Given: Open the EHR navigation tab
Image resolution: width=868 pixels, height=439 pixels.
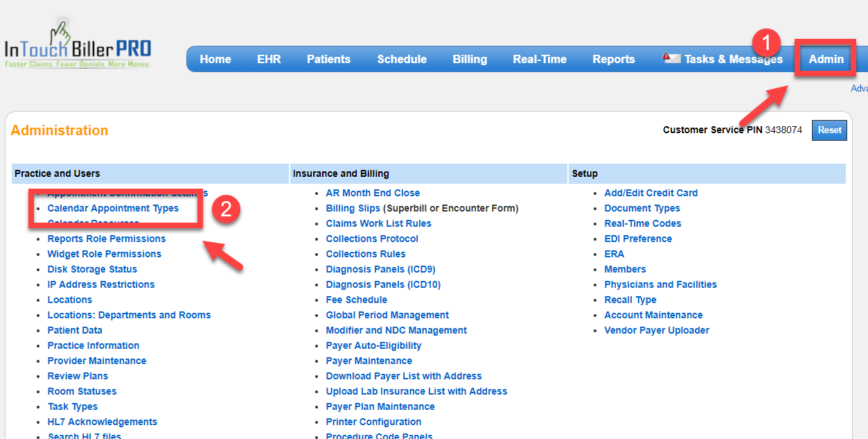Looking at the screenshot, I should [269, 59].
